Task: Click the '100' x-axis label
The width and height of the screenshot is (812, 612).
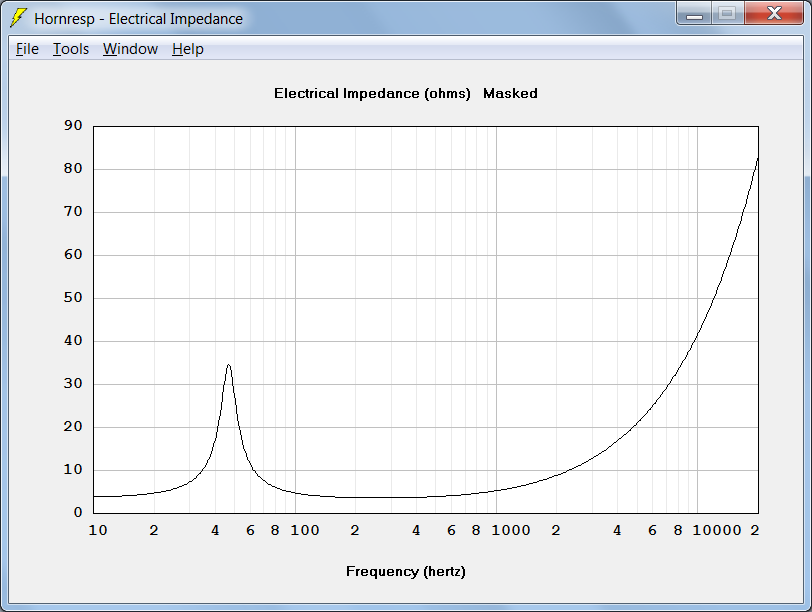Action: point(304,530)
